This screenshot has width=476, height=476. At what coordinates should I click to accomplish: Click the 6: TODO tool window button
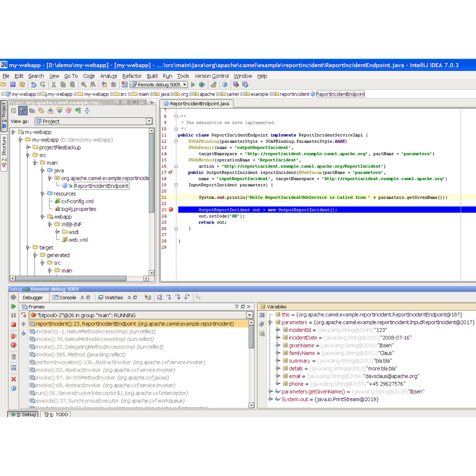coord(55,414)
